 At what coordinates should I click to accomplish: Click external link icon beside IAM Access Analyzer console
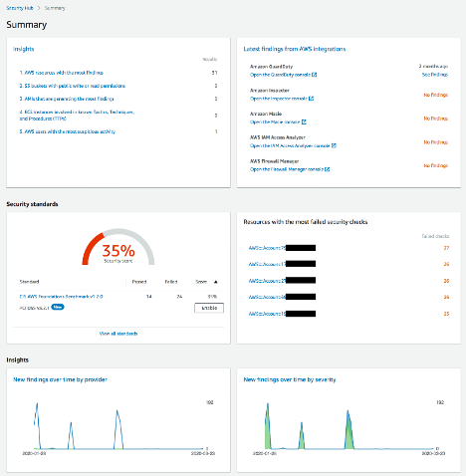coord(334,145)
